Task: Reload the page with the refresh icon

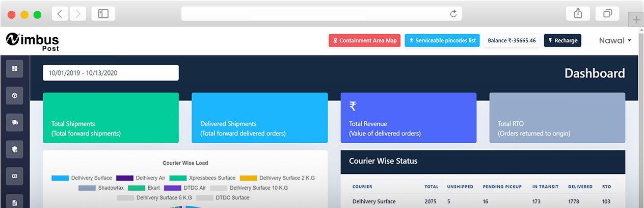Action: (x=453, y=14)
